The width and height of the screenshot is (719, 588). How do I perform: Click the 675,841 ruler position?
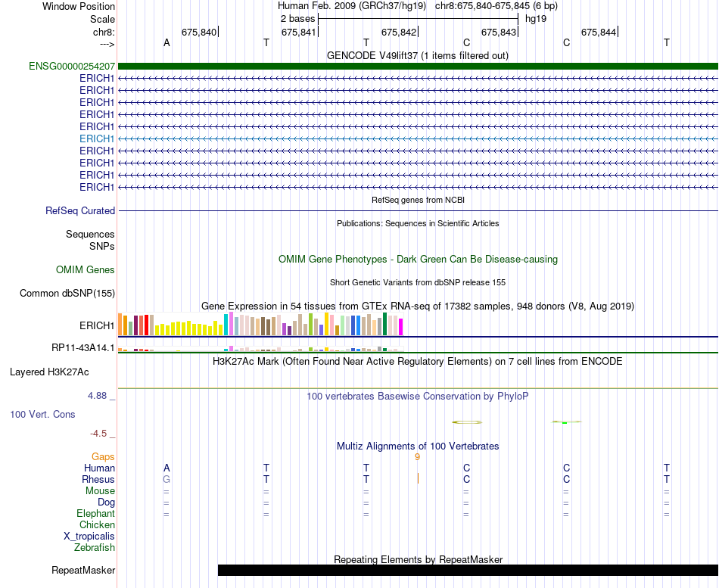tap(298, 32)
